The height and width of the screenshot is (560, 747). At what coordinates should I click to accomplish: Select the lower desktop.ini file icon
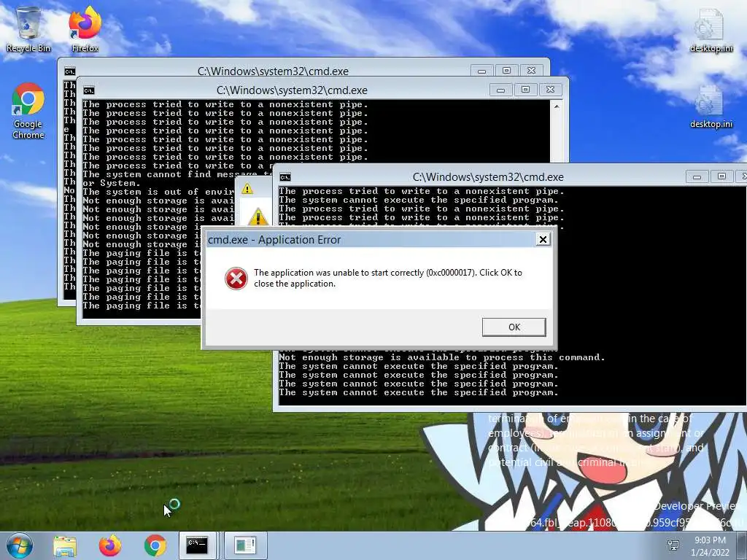[x=711, y=107]
